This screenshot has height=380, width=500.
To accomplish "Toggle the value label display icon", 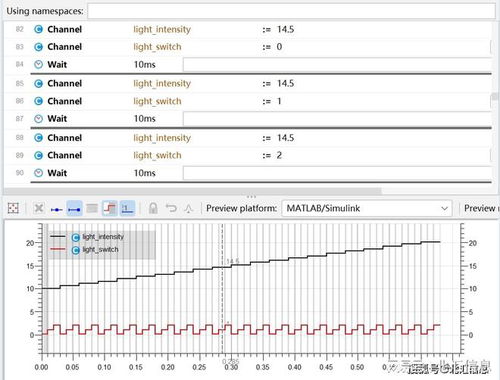I will tap(127, 208).
